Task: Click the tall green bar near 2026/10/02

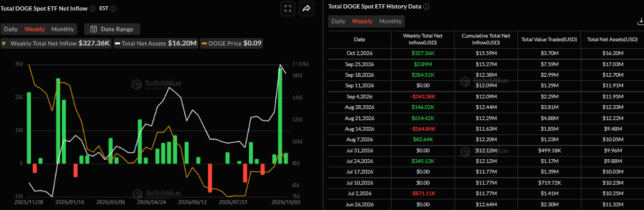Action: (x=280, y=115)
